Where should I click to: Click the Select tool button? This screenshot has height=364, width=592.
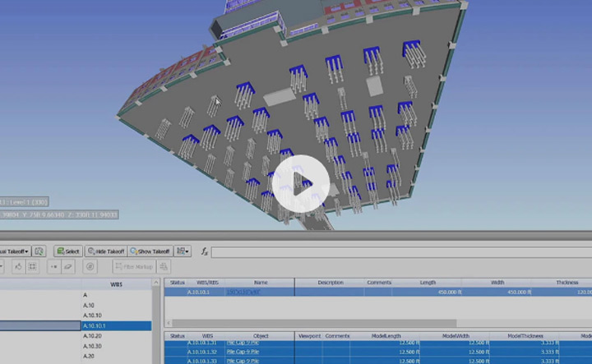click(68, 251)
